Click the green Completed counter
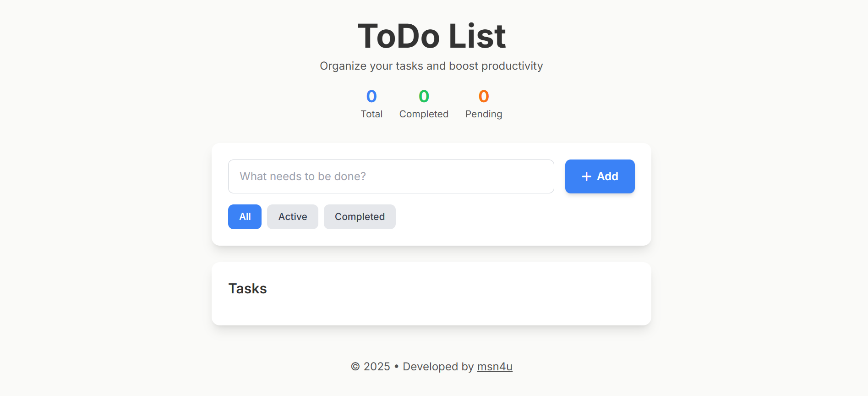This screenshot has width=868, height=396. 424,96
